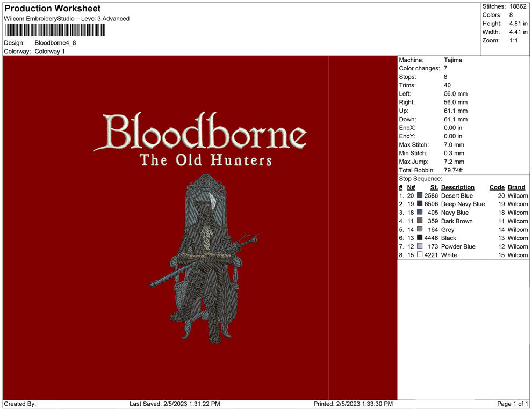The width and height of the screenshot is (532, 409).
Task: Click the 'Left:' value '56.0 mm'
Action: click(x=456, y=94)
